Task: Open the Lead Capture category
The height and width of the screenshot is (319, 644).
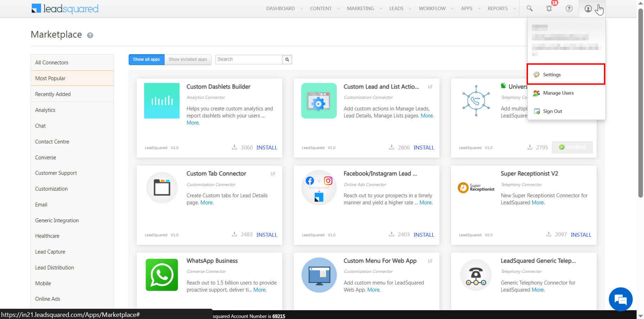Action: pos(72,252)
